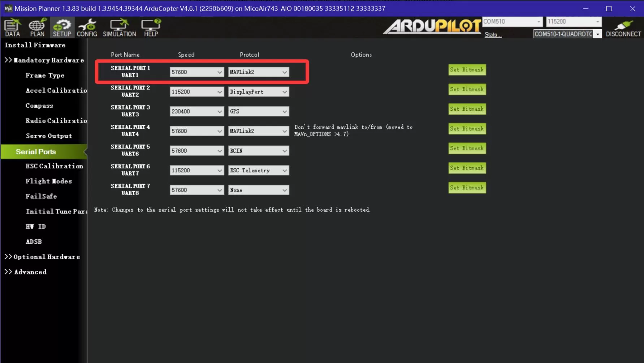Click the DISCONNECT plug icon

pyautogui.click(x=623, y=27)
